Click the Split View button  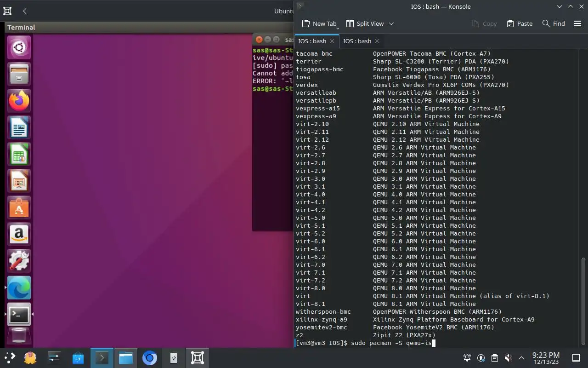[365, 23]
